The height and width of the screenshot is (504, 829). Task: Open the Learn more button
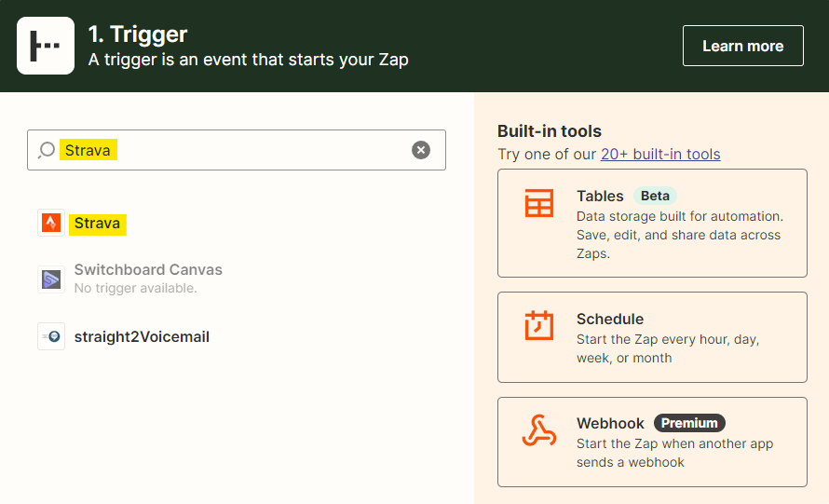pos(742,46)
